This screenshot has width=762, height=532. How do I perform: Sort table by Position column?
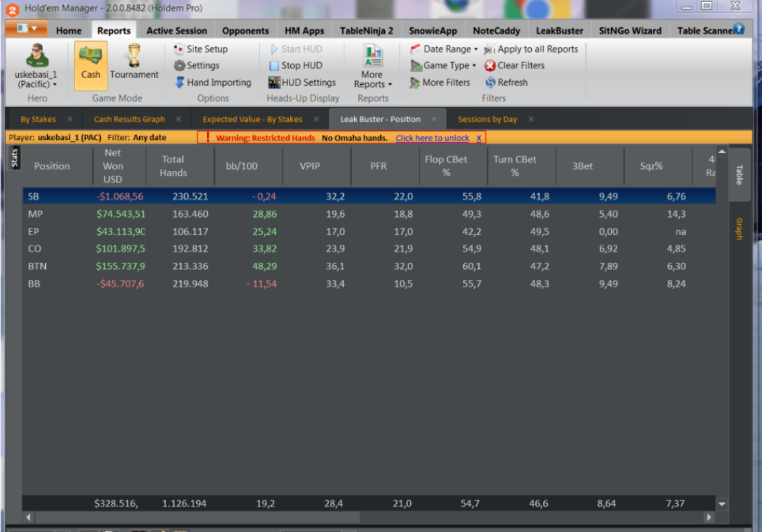click(52, 166)
